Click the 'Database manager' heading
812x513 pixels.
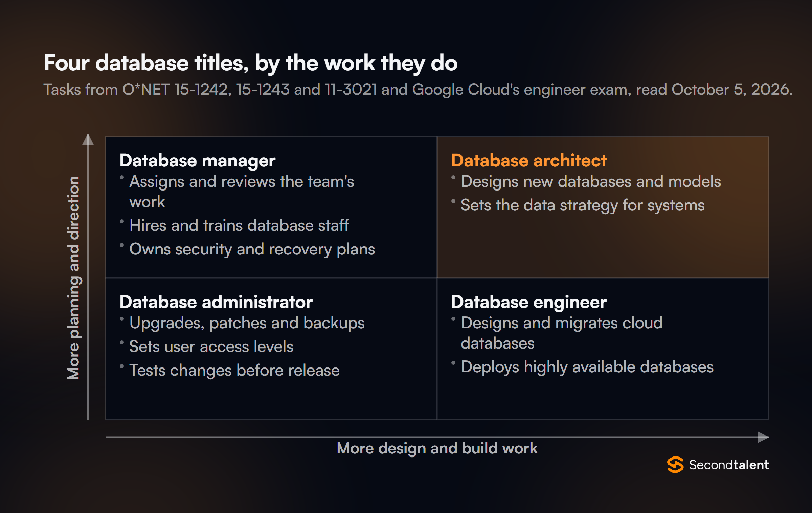click(x=197, y=161)
